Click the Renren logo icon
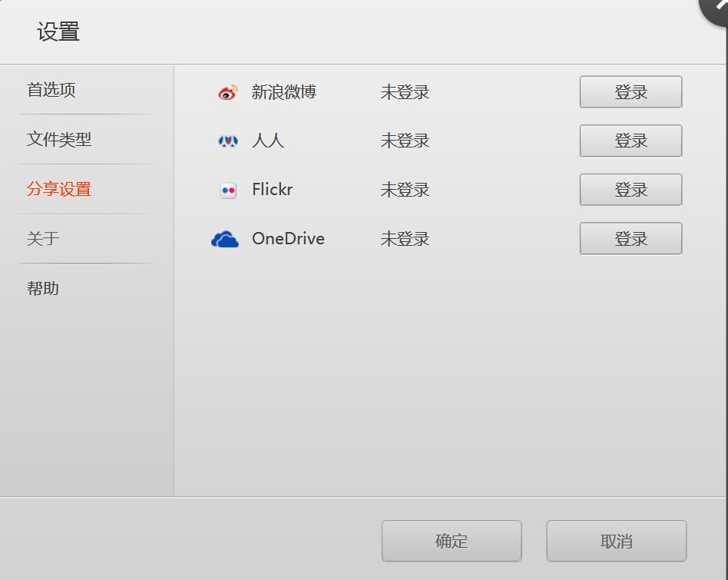The width and height of the screenshot is (728, 580). click(x=228, y=141)
